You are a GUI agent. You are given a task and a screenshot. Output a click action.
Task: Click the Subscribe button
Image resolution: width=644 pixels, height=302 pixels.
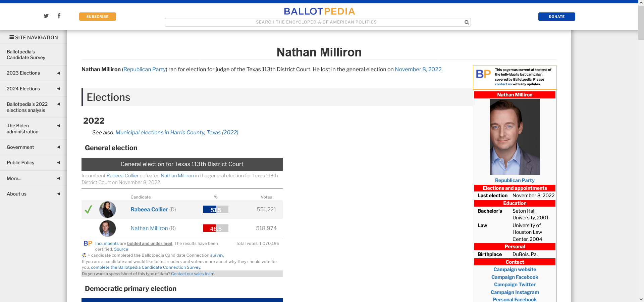pos(97,17)
